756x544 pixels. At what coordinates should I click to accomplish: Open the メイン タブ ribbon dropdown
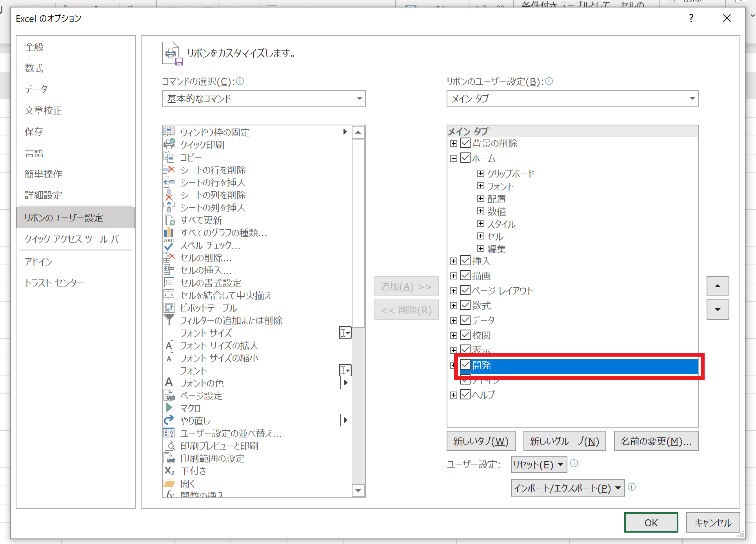(x=572, y=98)
